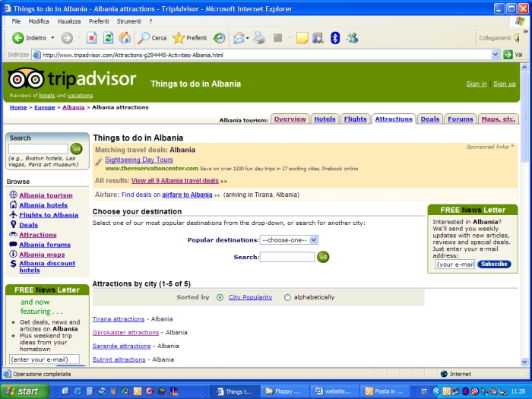532x399 pixels.
Task: Switch to Floppy taskbar window
Action: [284, 391]
